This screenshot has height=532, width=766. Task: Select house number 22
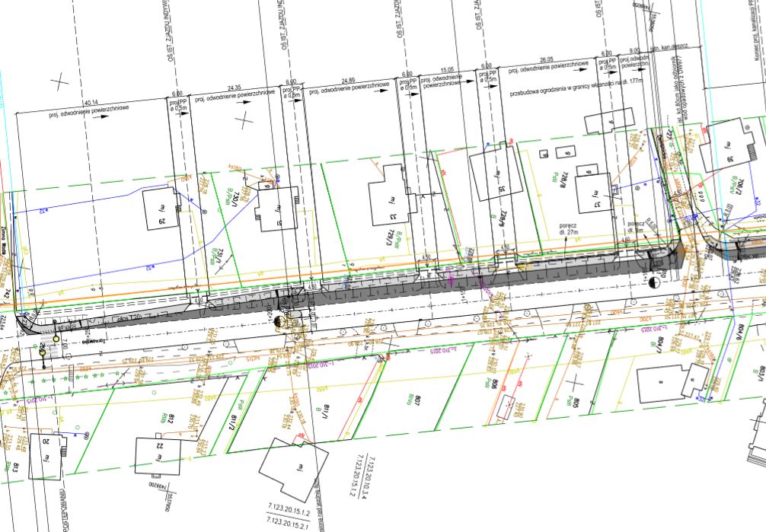[160, 446]
